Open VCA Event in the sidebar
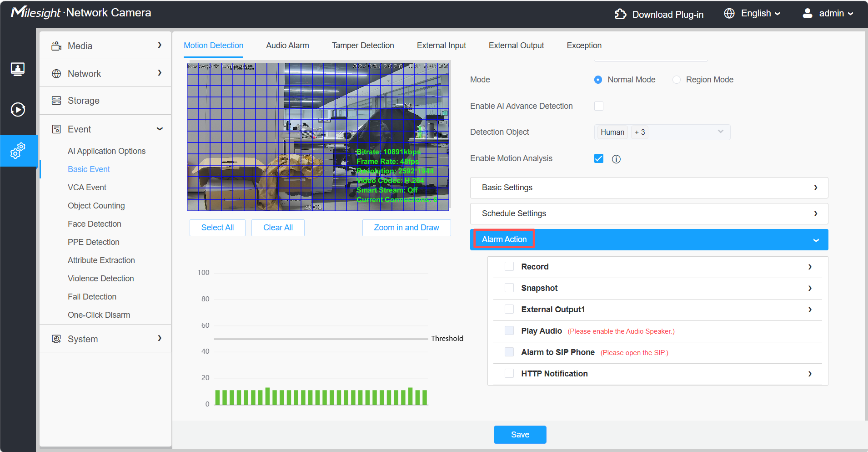Screen dimensions: 868x452 (87, 188)
